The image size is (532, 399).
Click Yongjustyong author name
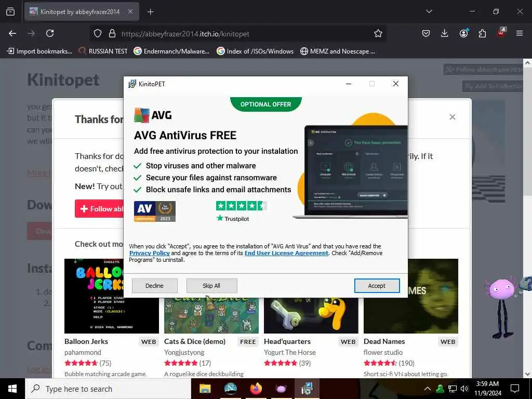[x=184, y=353]
